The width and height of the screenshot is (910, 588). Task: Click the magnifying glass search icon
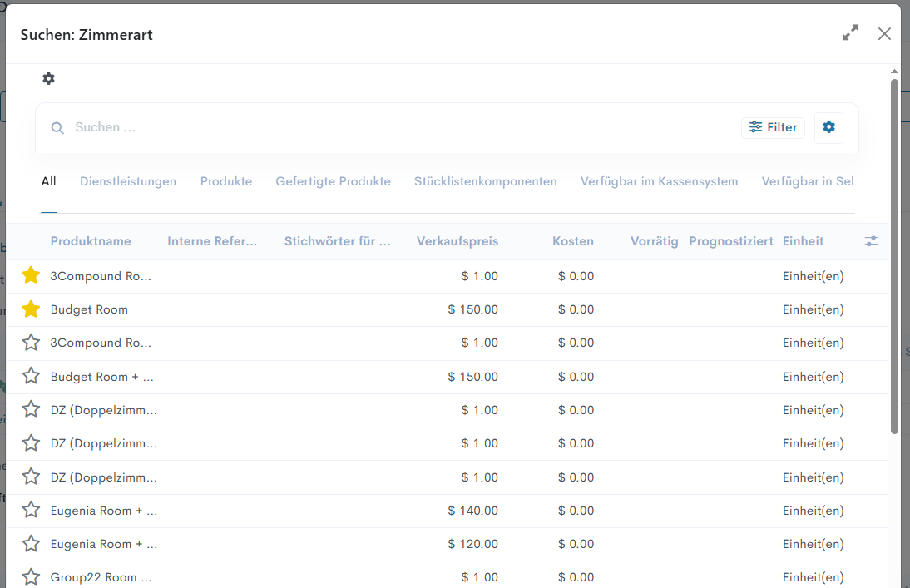pos(57,128)
